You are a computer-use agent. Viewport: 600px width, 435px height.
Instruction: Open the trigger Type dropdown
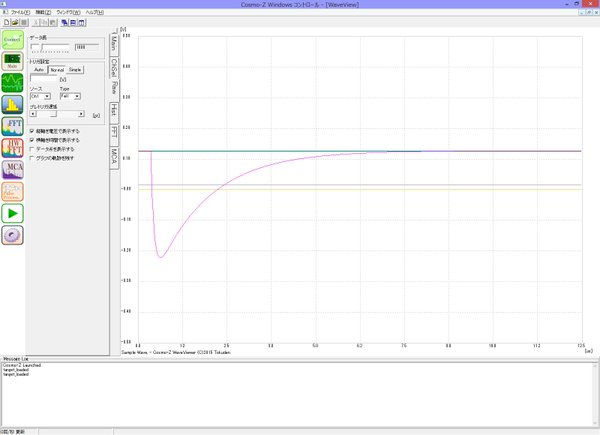pyautogui.click(x=71, y=96)
